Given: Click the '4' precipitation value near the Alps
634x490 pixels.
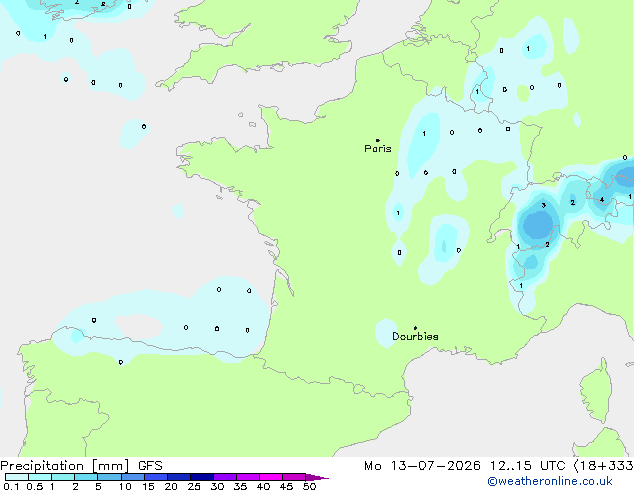Looking at the screenshot, I should 602,200.
